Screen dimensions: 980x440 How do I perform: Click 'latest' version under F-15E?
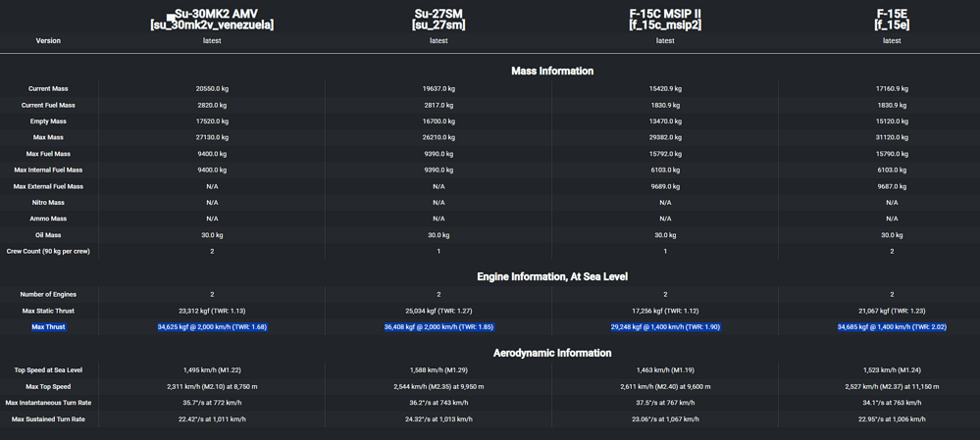pos(892,40)
